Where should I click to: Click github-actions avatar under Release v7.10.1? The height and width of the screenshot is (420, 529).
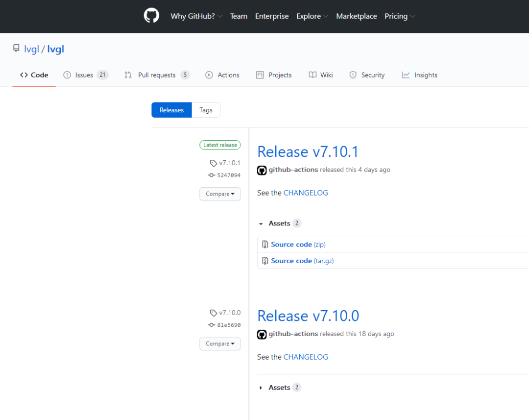coord(262,170)
